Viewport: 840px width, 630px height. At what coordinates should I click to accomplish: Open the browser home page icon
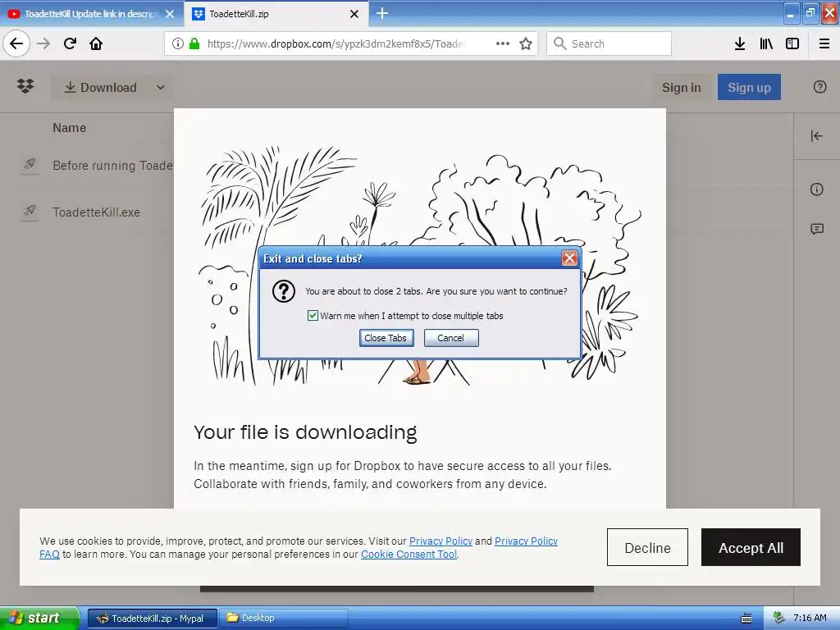coord(96,43)
